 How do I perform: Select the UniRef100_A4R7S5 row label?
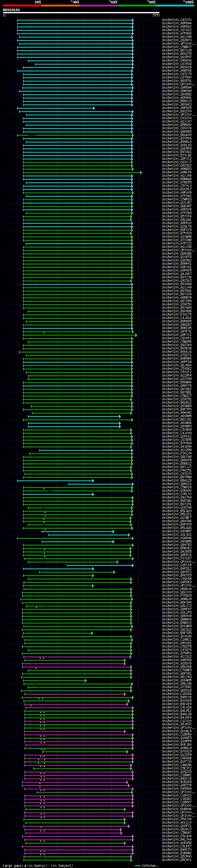point(176,785)
